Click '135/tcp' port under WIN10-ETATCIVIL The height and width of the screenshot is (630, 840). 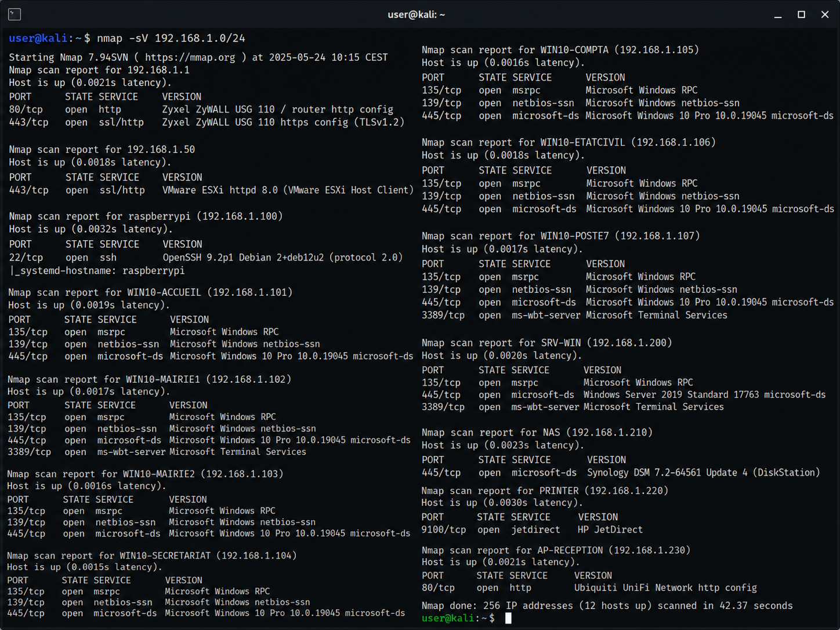[441, 183]
